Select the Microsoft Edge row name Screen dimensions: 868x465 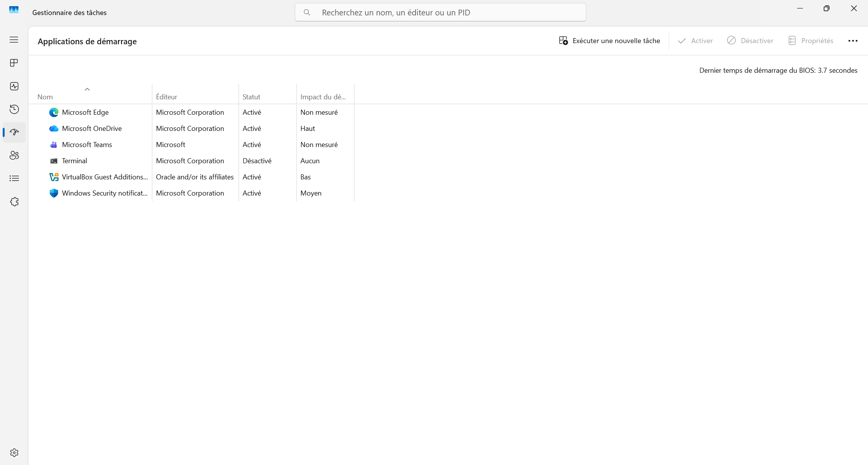tap(85, 112)
